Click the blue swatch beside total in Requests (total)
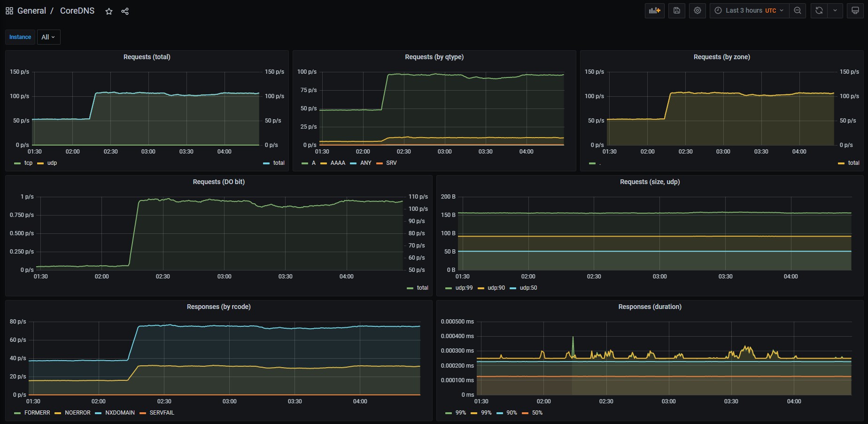The height and width of the screenshot is (424, 868). [x=266, y=163]
